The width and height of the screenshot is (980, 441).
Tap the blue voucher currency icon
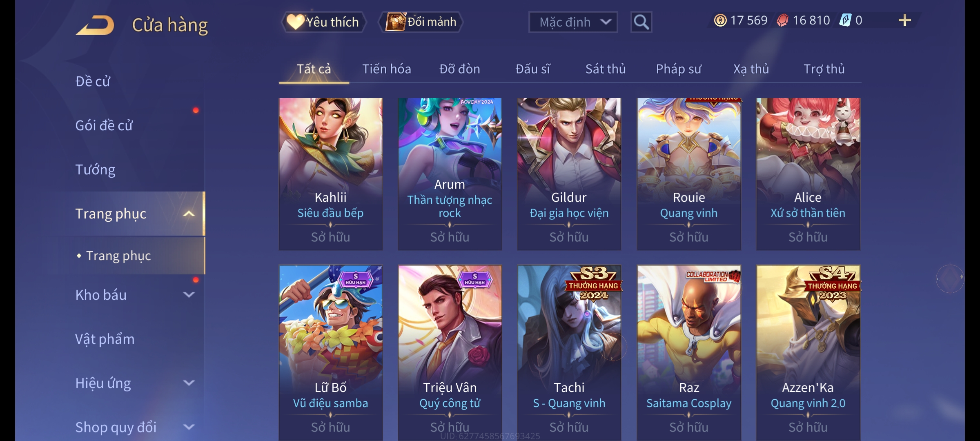pyautogui.click(x=845, y=20)
